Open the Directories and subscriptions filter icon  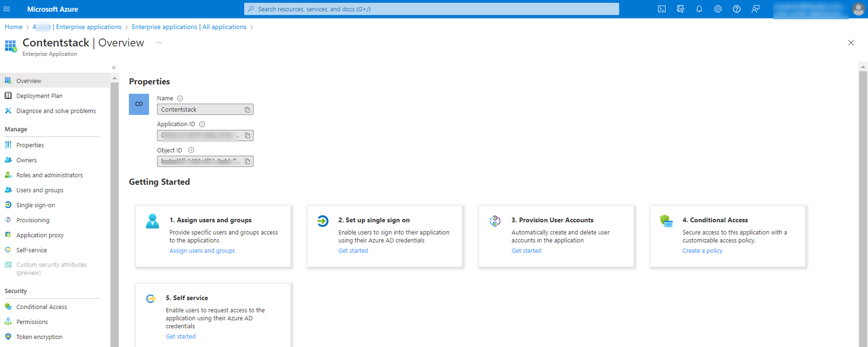pos(680,9)
